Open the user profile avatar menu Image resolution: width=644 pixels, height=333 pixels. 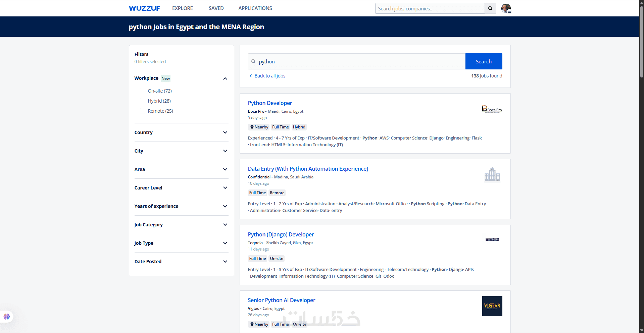pos(506,8)
